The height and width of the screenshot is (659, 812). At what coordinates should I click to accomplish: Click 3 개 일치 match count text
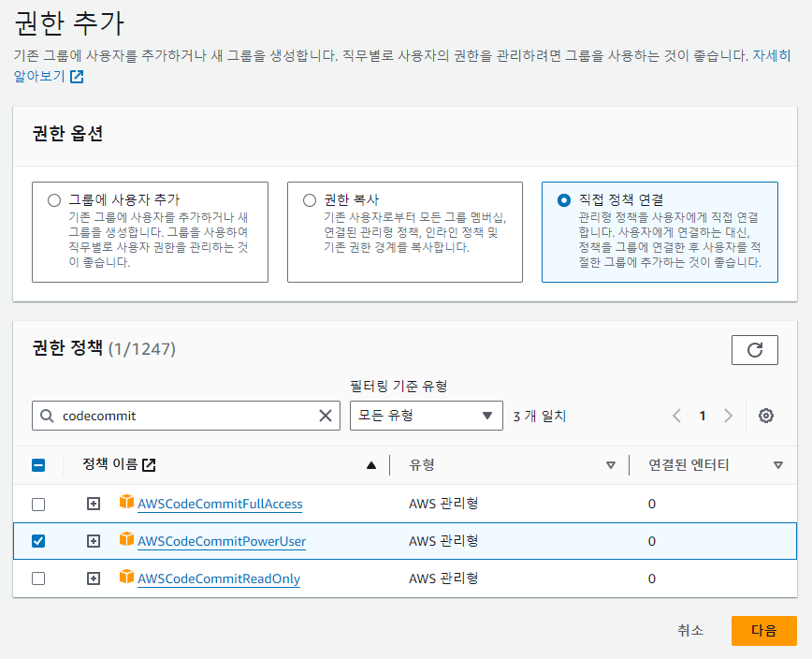click(540, 416)
